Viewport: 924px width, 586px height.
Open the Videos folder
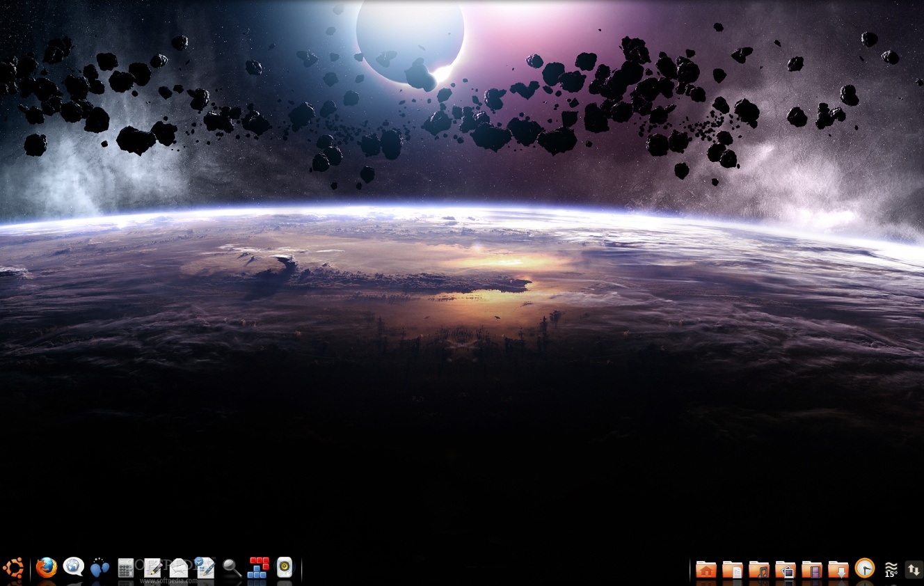point(812,569)
